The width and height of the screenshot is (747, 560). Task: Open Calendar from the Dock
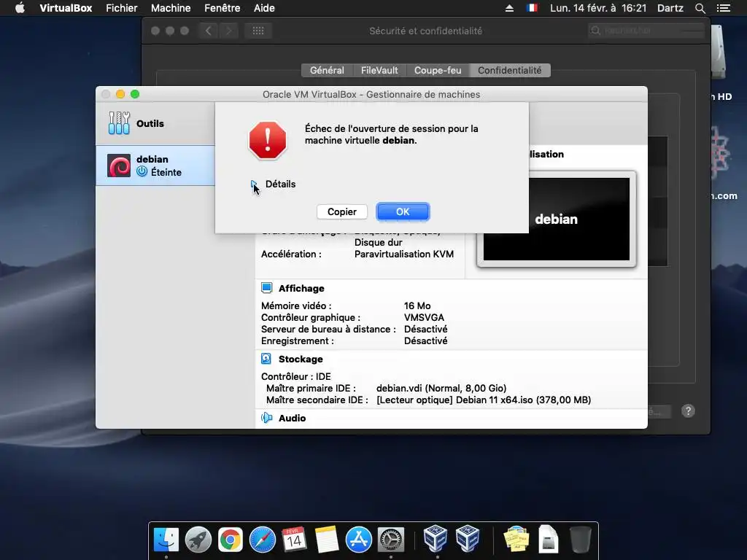coord(294,540)
